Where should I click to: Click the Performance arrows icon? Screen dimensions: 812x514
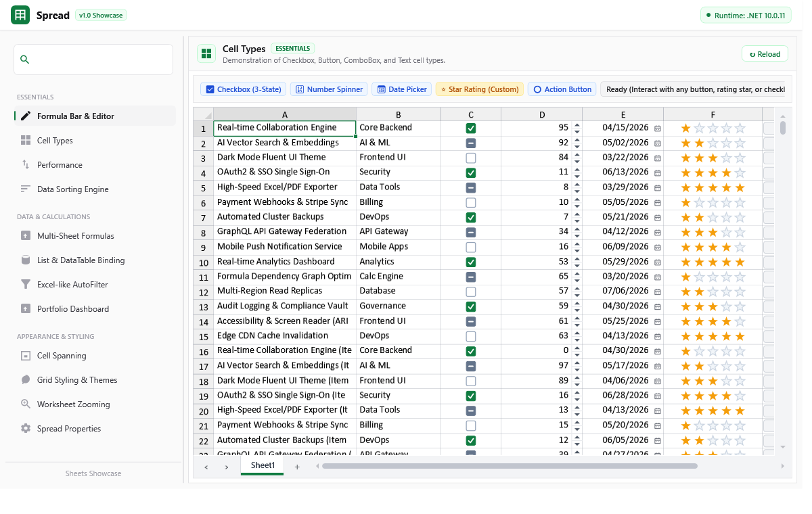coord(26,164)
